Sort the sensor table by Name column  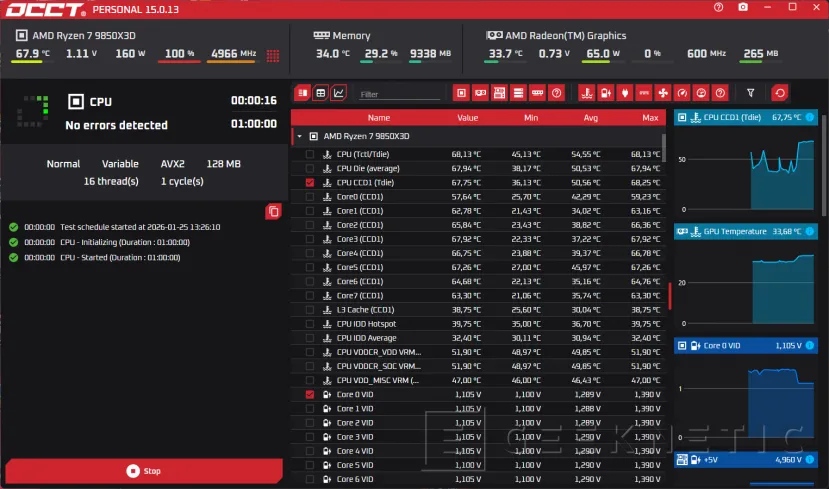(378, 118)
